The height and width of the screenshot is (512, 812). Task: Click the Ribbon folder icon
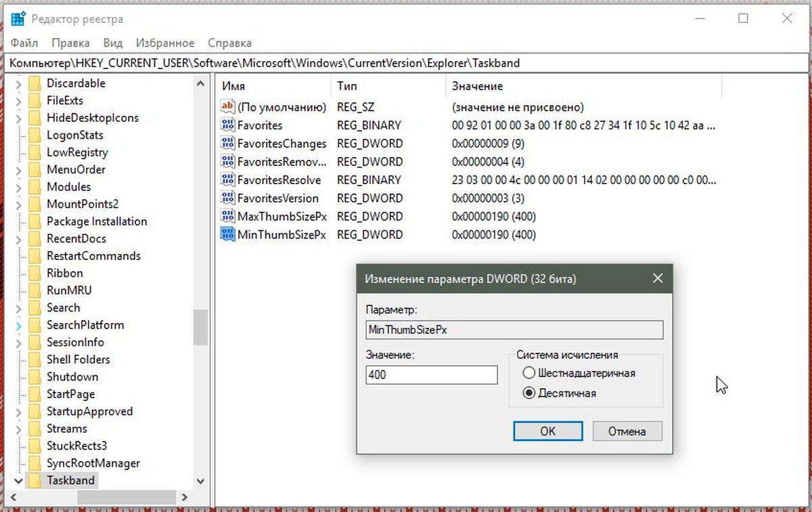point(35,273)
